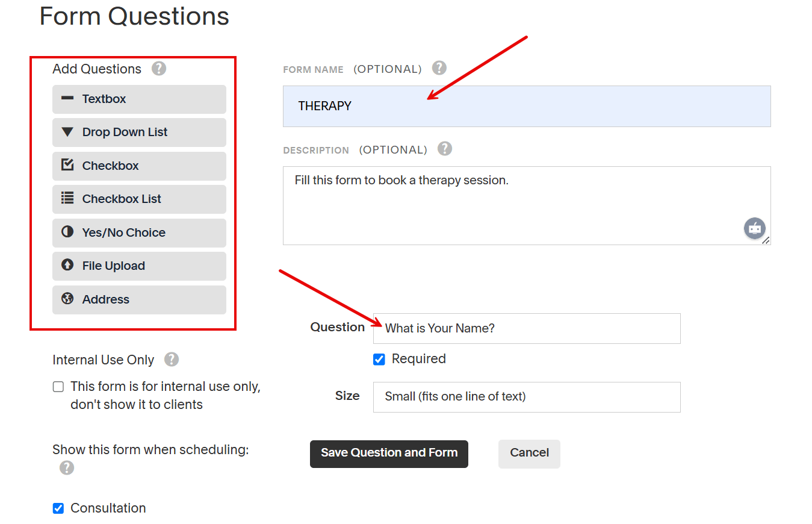The height and width of the screenshot is (524, 812).
Task: Add a Drop Down List question
Action: point(138,132)
